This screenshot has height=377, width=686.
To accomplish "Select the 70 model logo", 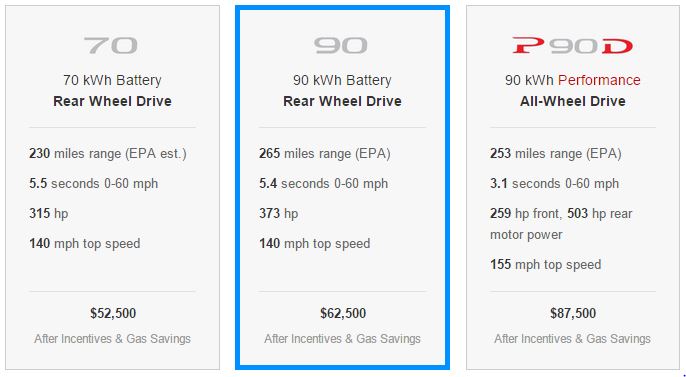I will 111,45.
